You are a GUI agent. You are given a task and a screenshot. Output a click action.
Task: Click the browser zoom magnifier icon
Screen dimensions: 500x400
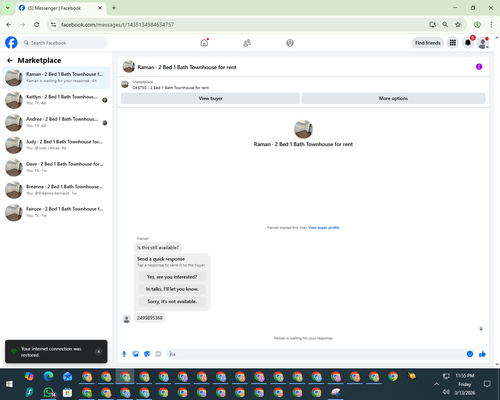pyautogui.click(x=445, y=24)
